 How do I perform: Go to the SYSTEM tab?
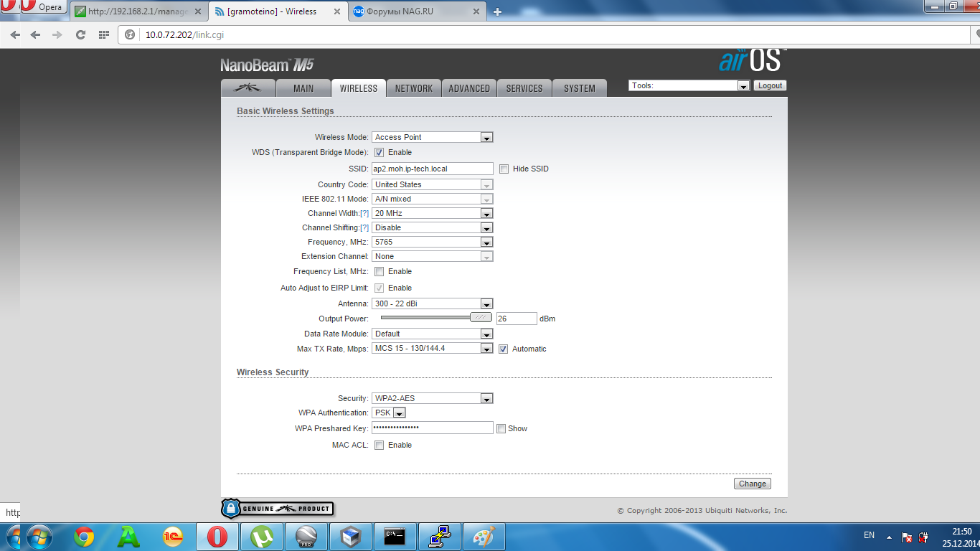click(580, 88)
